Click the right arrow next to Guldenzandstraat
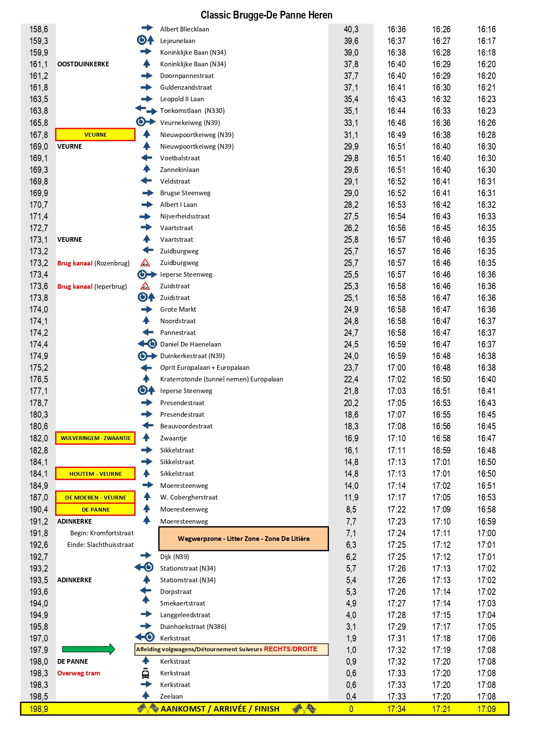The height and width of the screenshot is (756, 534). [x=147, y=87]
